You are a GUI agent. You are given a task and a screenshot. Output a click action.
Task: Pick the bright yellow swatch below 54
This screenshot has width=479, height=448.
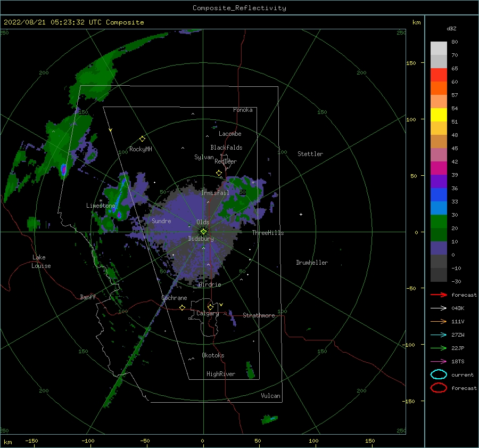(439, 115)
